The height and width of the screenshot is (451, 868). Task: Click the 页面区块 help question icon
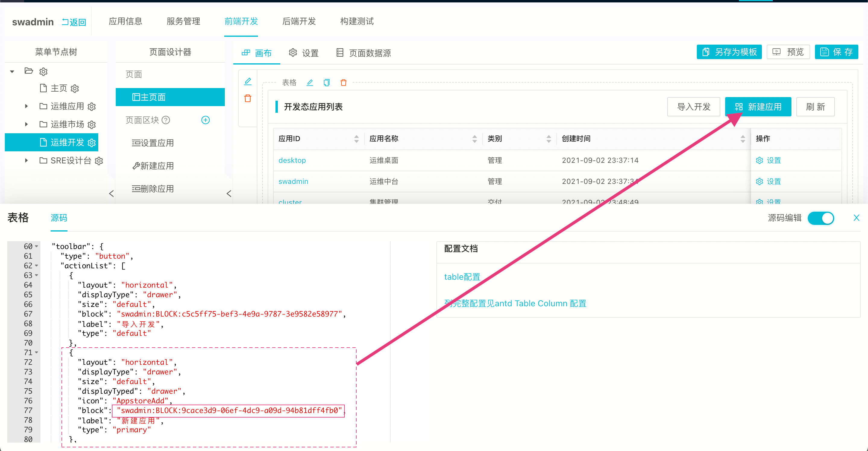pyautogui.click(x=166, y=120)
